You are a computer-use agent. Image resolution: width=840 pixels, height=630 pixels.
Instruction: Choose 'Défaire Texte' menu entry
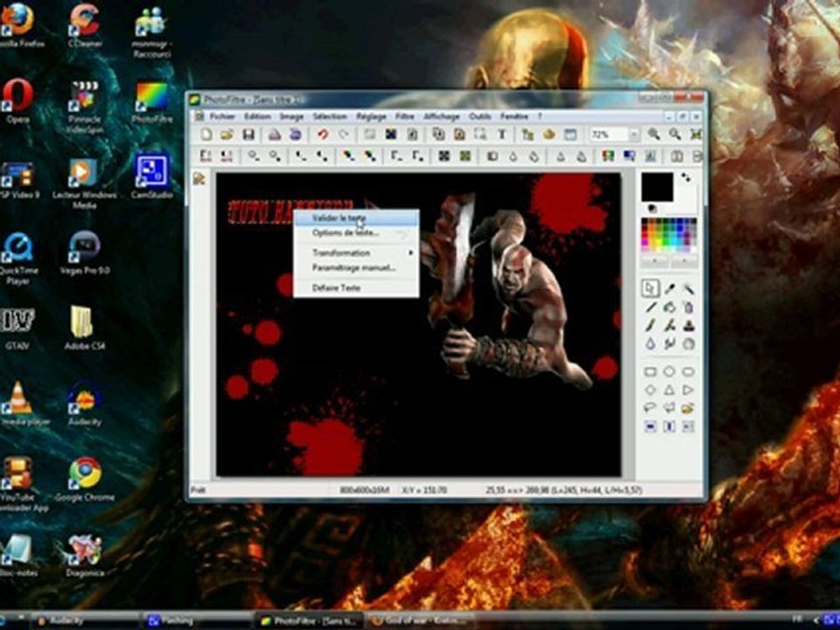(356, 288)
